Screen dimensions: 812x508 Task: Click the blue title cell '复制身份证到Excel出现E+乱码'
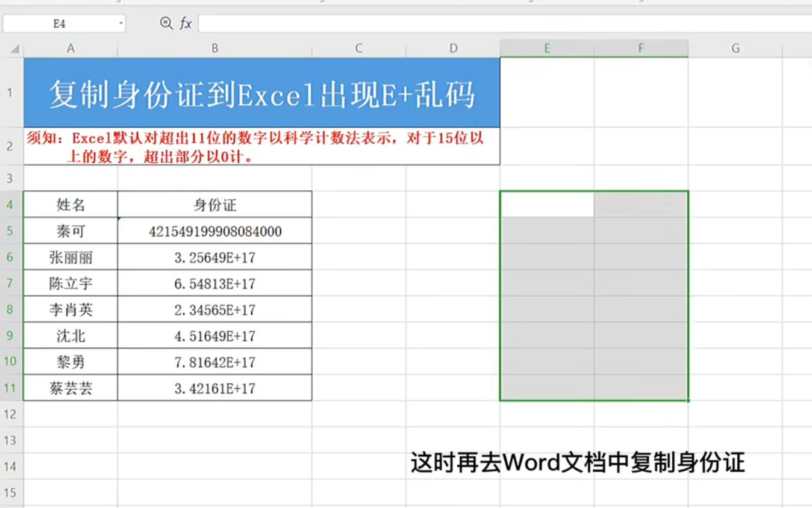[x=262, y=93]
